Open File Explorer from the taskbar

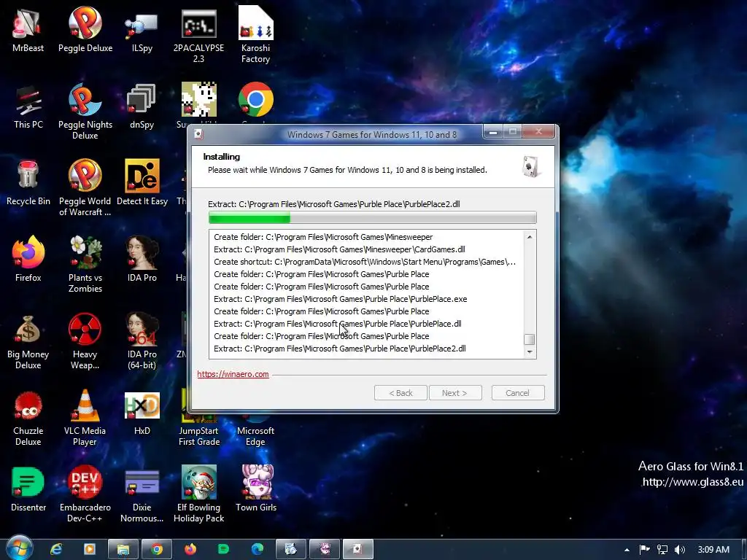pos(123,549)
